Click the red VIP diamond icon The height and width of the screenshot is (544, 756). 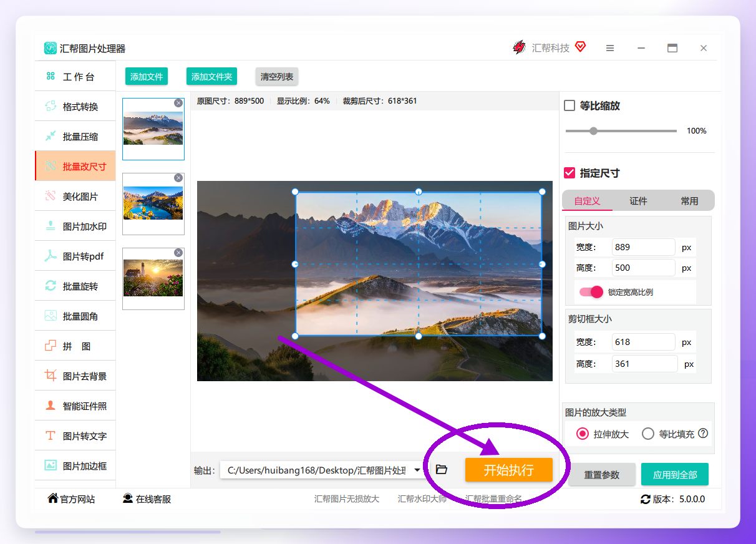pos(581,47)
